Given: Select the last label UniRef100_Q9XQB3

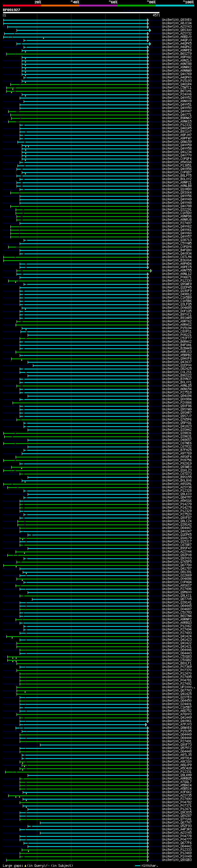Looking at the screenshot, I should click(x=177, y=860).
